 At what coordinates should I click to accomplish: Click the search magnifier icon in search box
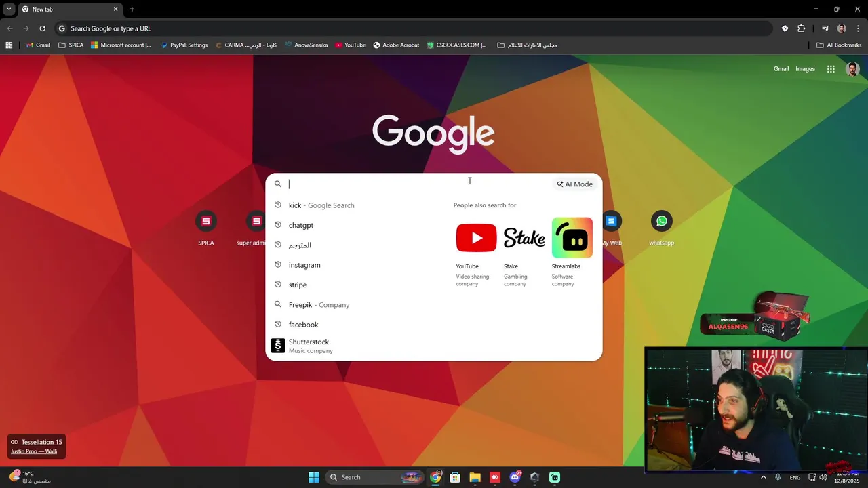pos(278,184)
